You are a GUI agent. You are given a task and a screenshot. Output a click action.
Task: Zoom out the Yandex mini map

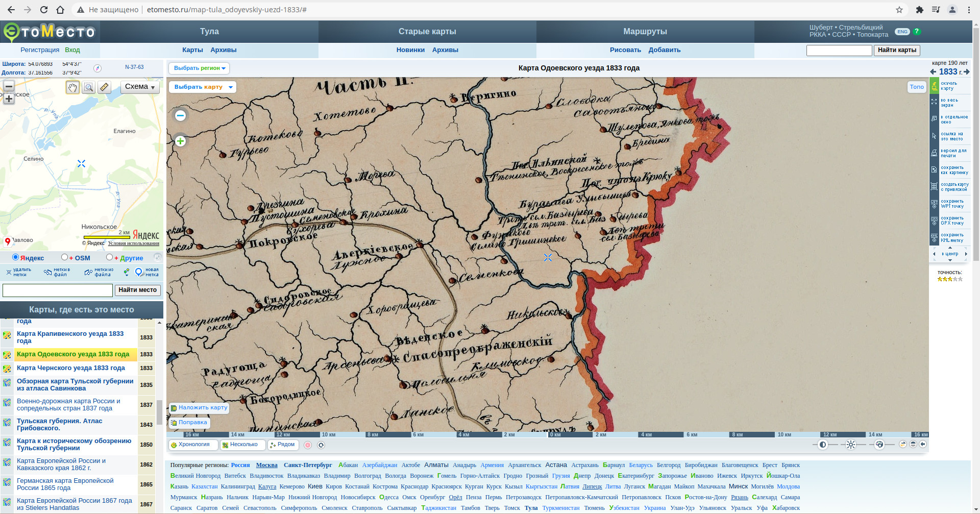(9, 87)
